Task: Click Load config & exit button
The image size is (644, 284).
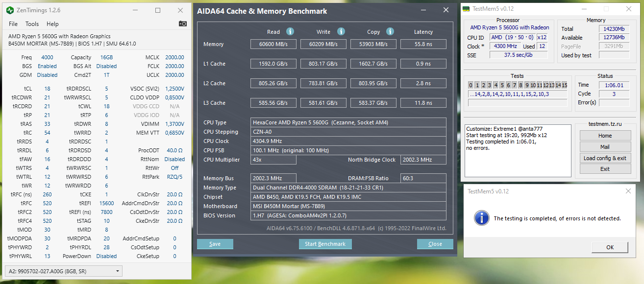Action: click(x=605, y=158)
